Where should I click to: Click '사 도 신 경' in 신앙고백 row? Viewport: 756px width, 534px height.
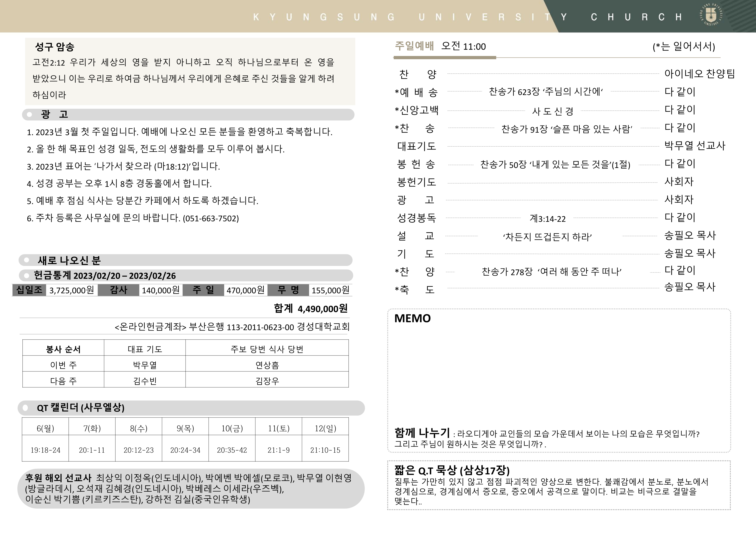point(553,111)
